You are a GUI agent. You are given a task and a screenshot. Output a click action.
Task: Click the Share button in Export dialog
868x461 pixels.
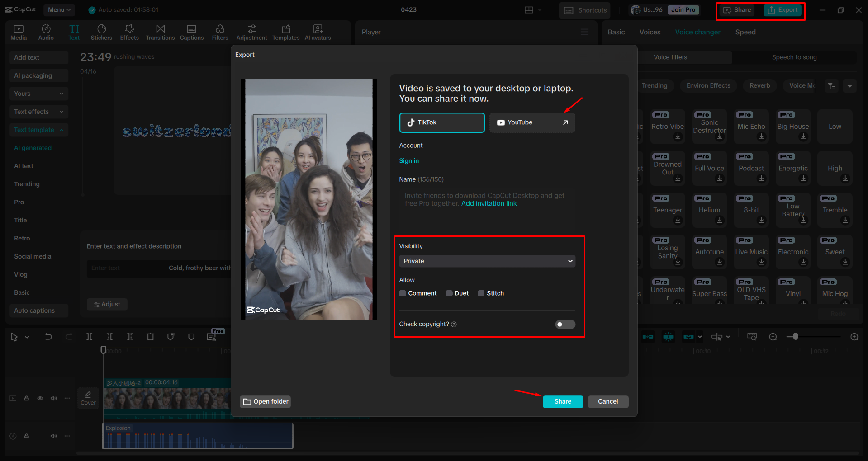[x=562, y=401]
